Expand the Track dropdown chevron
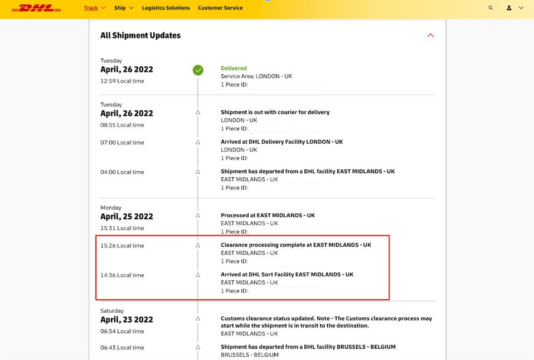This screenshot has height=360, width=534. tap(104, 8)
